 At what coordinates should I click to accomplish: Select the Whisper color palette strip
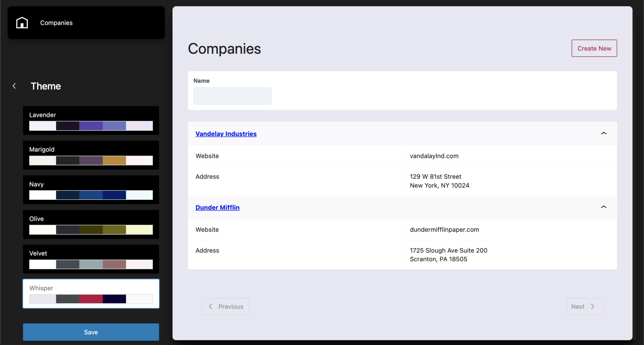coord(91,299)
